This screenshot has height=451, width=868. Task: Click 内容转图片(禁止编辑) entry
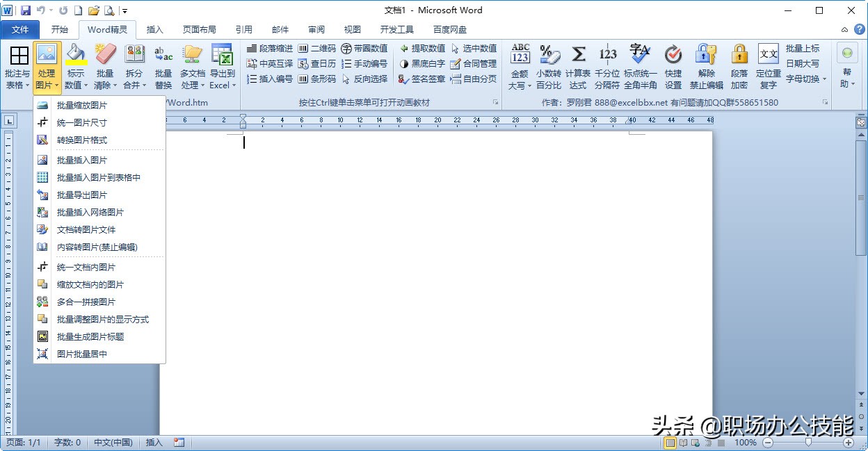(x=99, y=247)
